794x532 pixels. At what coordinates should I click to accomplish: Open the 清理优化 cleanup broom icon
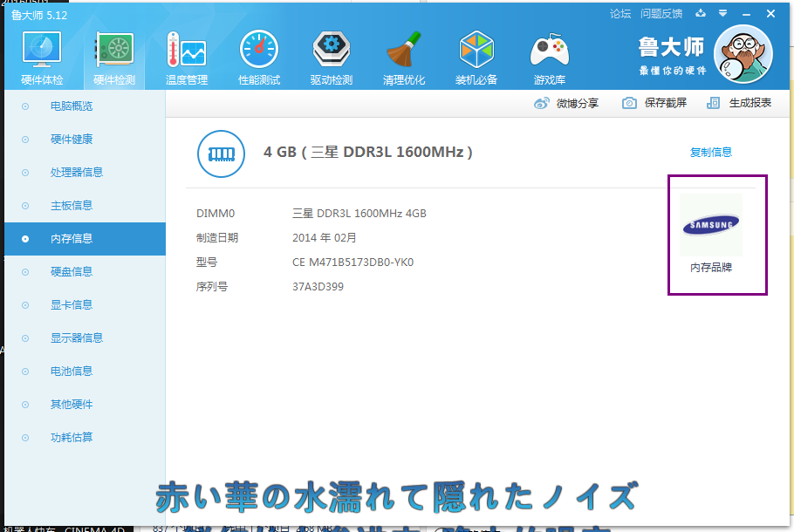point(404,58)
